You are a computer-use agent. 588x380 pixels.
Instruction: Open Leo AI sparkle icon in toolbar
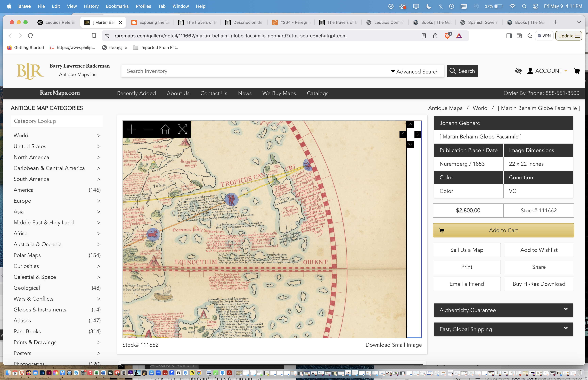click(529, 36)
